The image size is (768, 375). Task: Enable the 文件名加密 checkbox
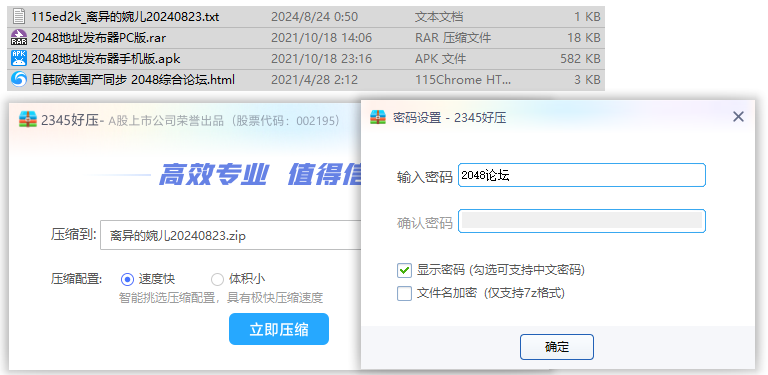tap(404, 293)
